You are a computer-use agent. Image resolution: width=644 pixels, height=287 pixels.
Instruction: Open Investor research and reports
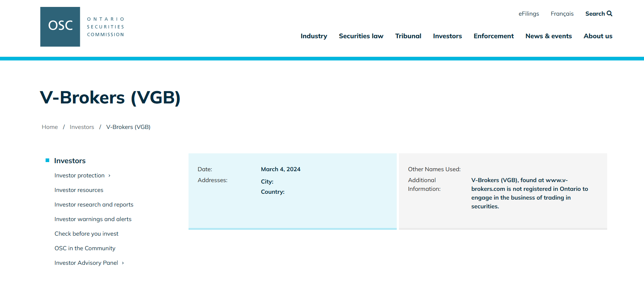(94, 205)
